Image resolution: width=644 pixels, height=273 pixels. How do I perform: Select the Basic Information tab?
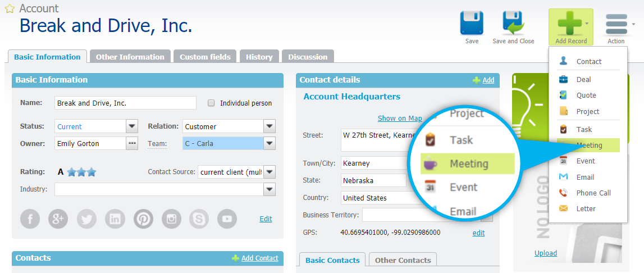[x=47, y=57]
